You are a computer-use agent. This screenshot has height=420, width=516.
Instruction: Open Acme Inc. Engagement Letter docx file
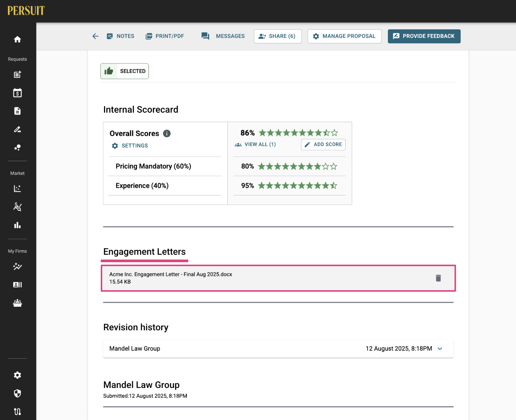(171, 274)
